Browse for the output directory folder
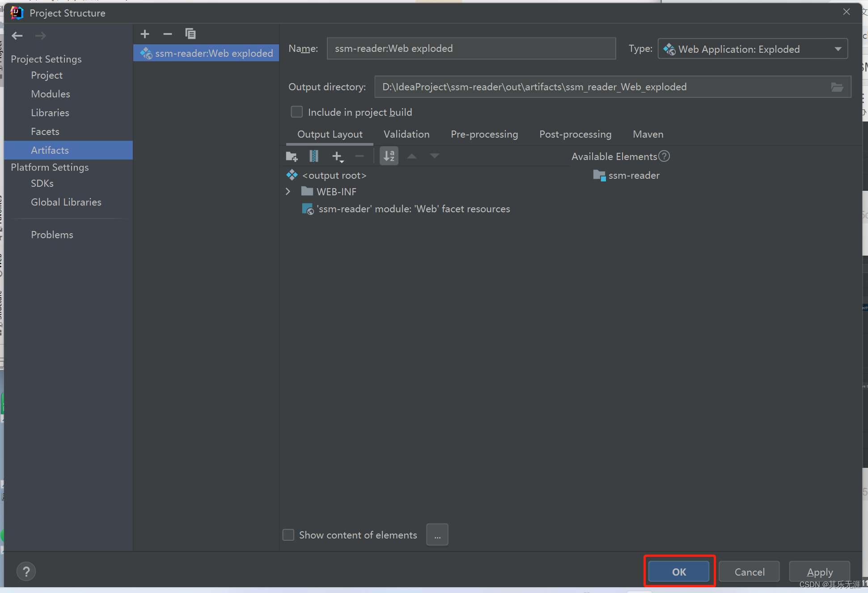 837,87
